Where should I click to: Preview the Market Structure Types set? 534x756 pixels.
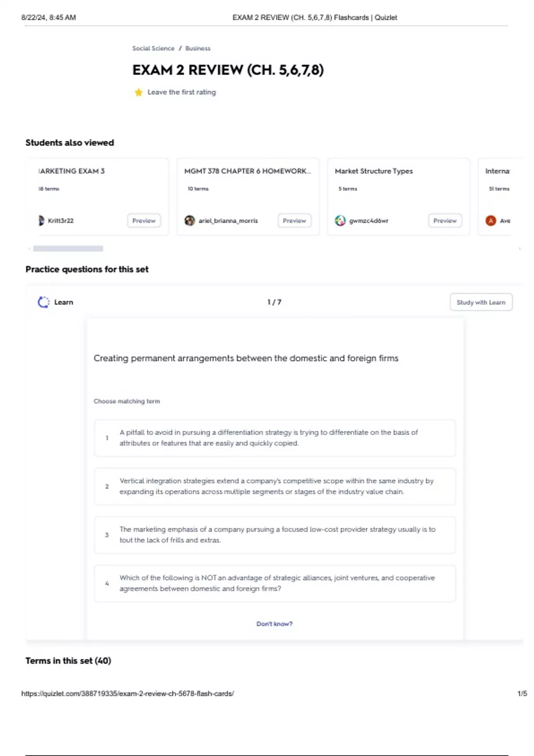(x=445, y=221)
